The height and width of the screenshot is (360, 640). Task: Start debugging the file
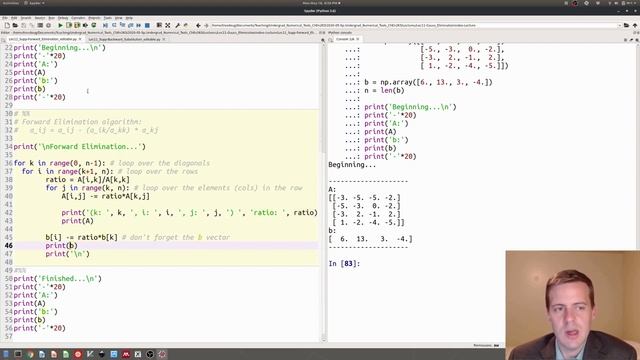coord(105,25)
